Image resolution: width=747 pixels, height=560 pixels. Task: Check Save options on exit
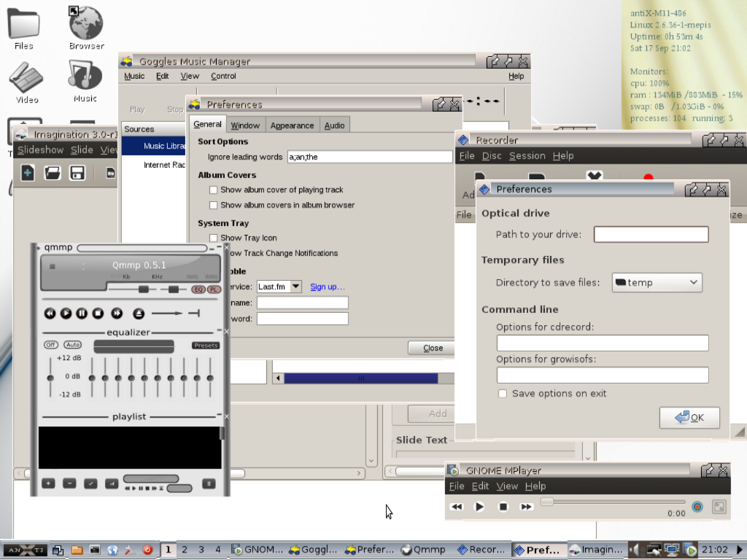[x=503, y=394]
